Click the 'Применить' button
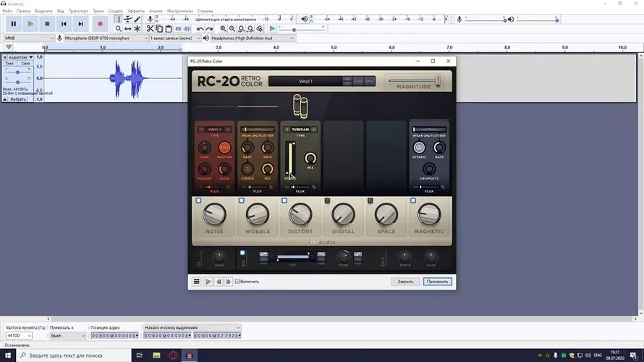 (437, 282)
